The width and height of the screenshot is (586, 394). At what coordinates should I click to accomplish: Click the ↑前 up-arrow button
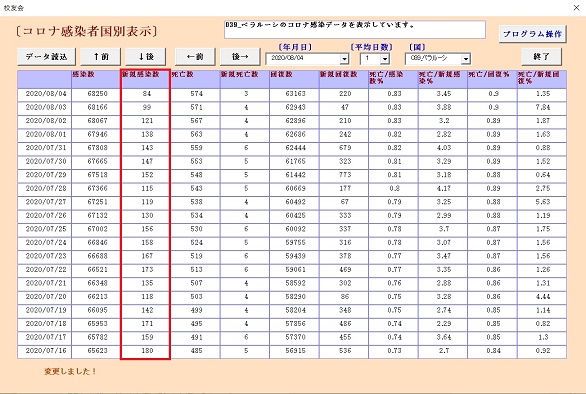(101, 56)
